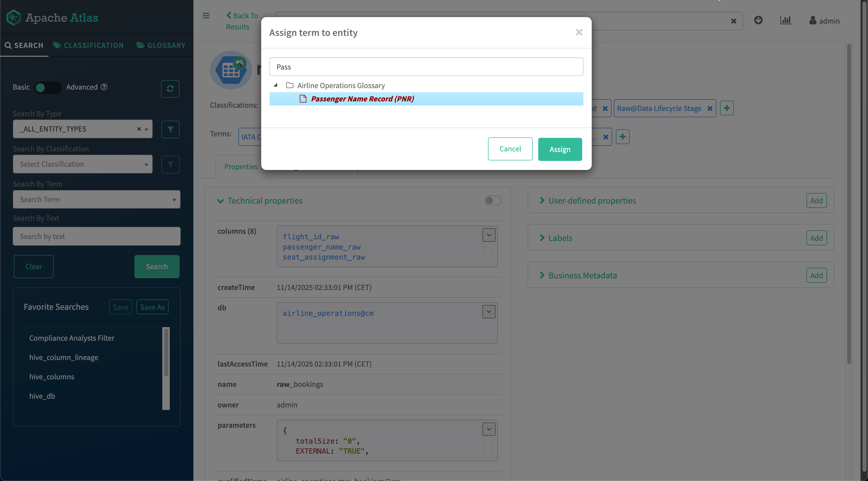The image size is (868, 481).
Task: Open the entity type filter funnel
Action: click(x=170, y=129)
